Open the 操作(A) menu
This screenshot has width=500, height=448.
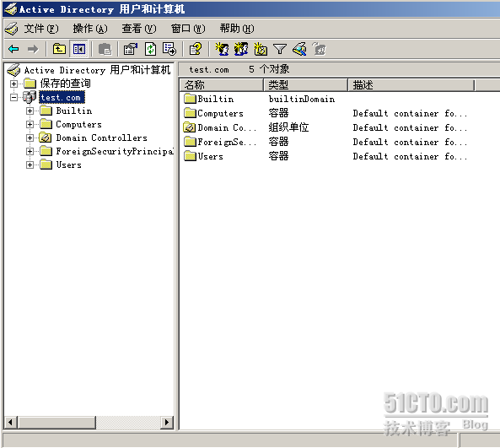click(90, 29)
